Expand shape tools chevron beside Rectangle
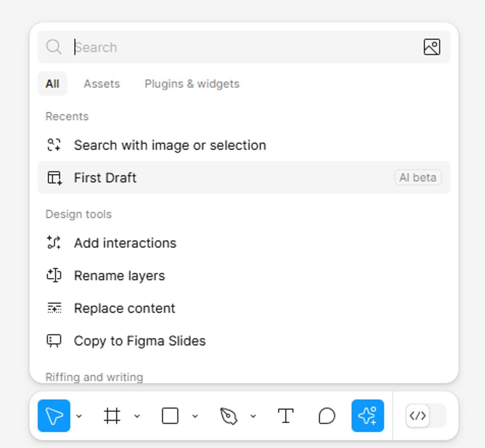The image size is (485, 448). 195,416
